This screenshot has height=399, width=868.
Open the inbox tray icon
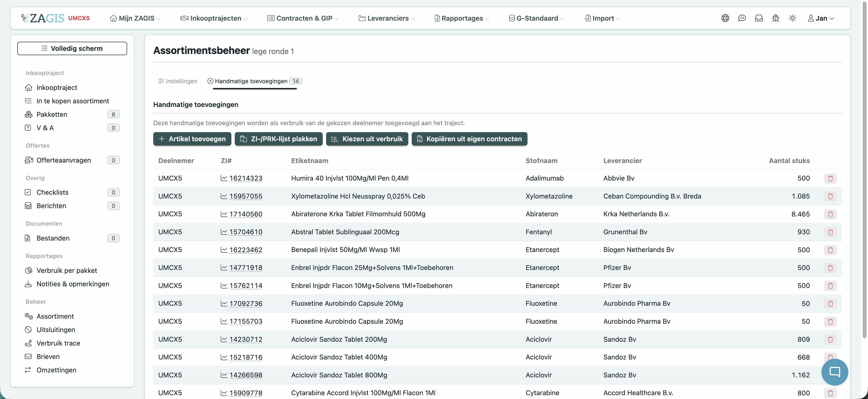758,18
